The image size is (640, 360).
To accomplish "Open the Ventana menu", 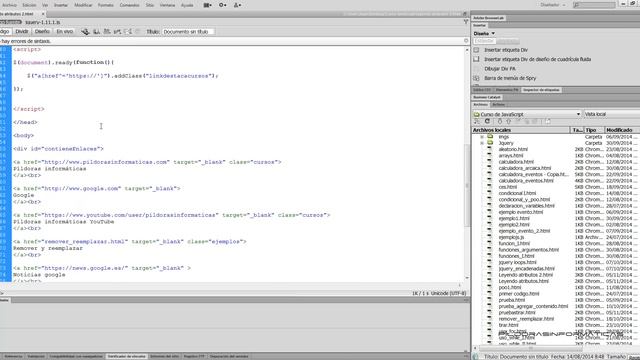I will coord(167,5).
